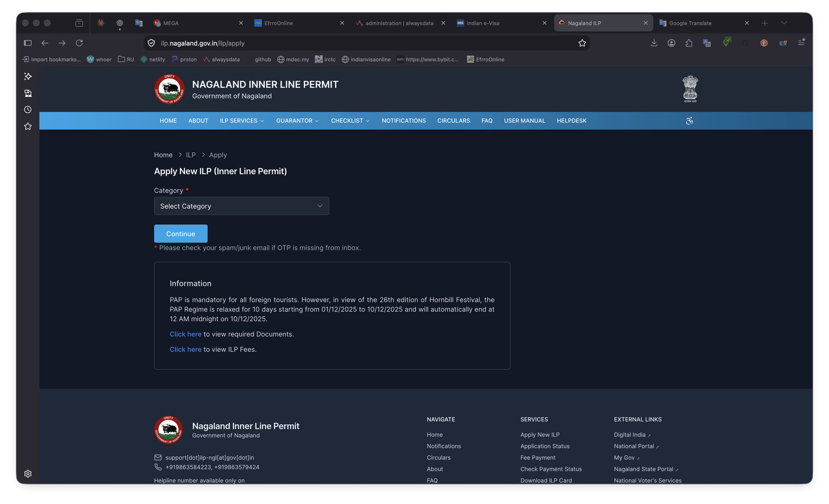The width and height of the screenshot is (829, 504).
Task: Open the FAQ nav menu item
Action: [x=487, y=121]
